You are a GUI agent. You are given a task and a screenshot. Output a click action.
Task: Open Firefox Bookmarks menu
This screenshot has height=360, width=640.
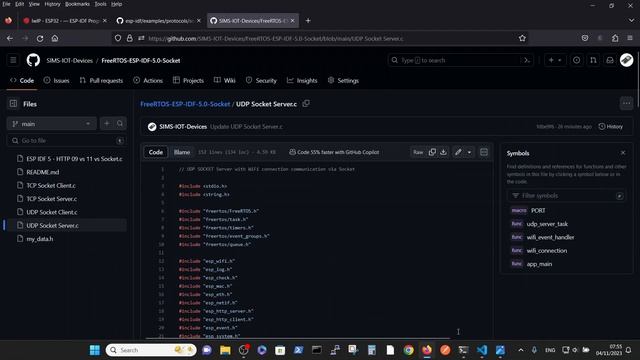(x=77, y=4)
